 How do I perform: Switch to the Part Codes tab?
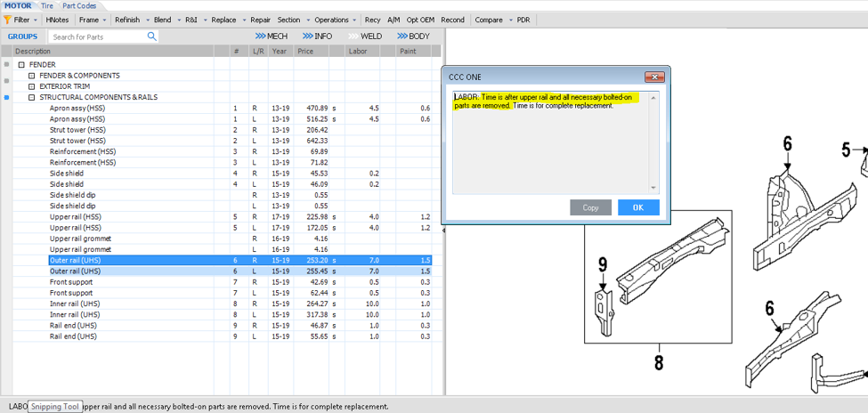coord(79,5)
